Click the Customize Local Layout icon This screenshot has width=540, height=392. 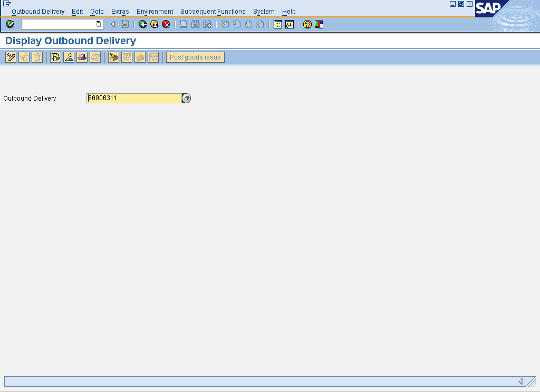(x=319, y=24)
